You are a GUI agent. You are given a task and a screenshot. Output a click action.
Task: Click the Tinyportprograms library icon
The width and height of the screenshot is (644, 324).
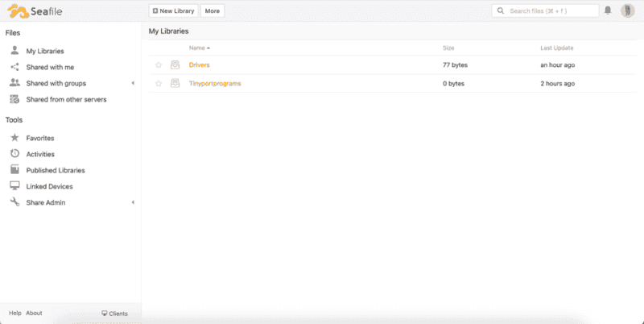(175, 84)
